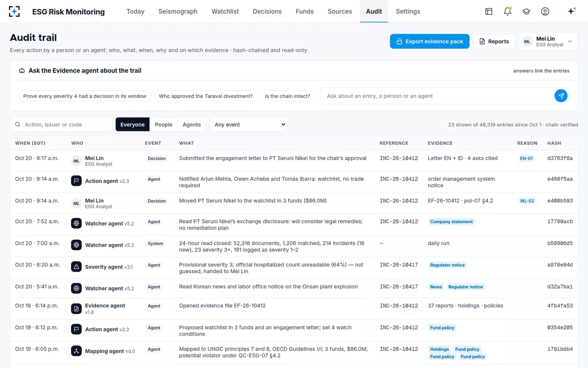
Task: Click the Watcher agent icon at 7:00 a.m.
Action: pos(76,245)
